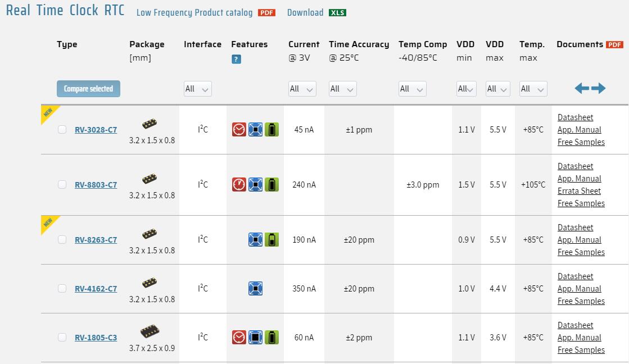Click the left arrow above Documents column
629x364 pixels.
coord(582,88)
